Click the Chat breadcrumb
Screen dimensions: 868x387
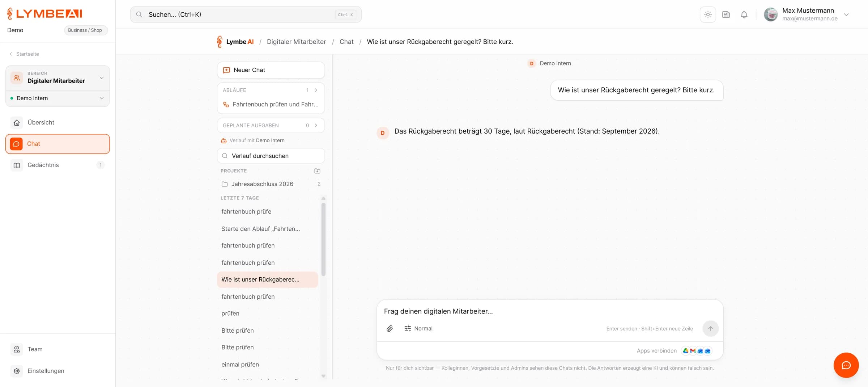(x=346, y=42)
